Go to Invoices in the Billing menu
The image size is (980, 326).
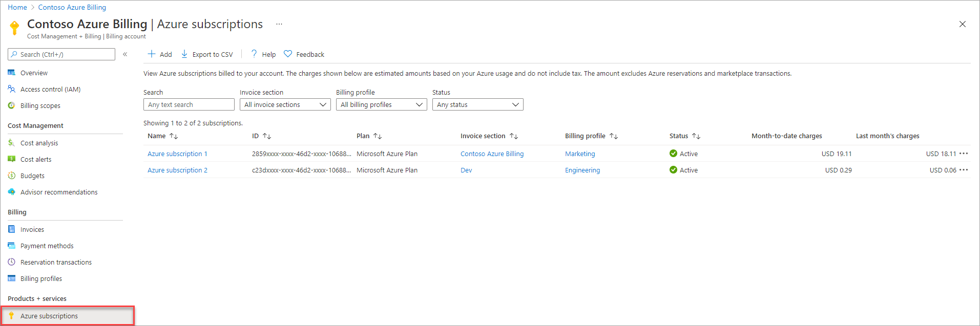pyautogui.click(x=32, y=229)
